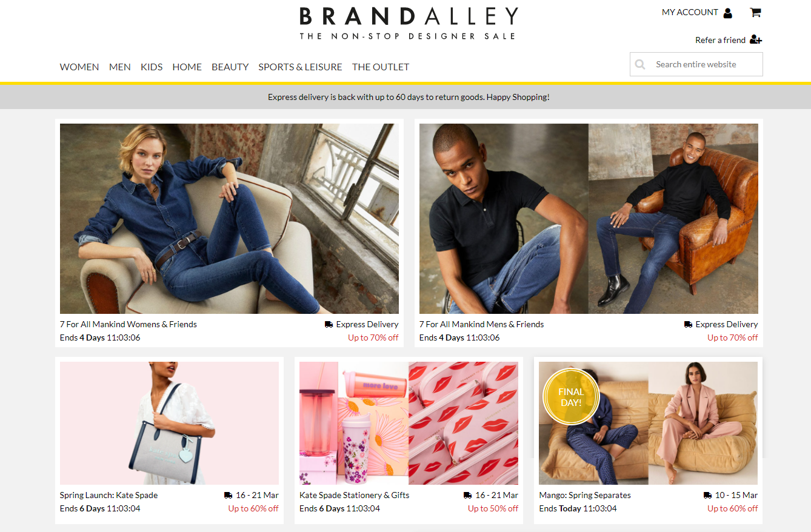
Task: Open the MEN menu
Action: (x=120, y=67)
